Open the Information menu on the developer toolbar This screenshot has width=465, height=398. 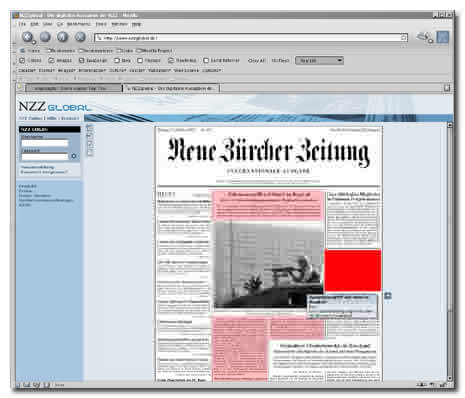pyautogui.click(x=92, y=70)
